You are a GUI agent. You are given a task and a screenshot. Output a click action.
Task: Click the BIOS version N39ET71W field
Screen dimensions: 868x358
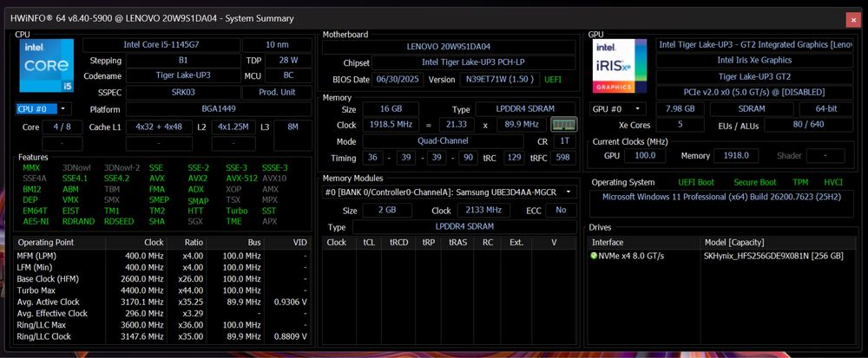click(x=500, y=80)
